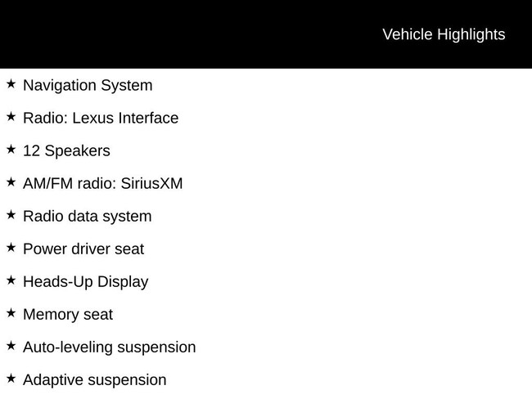This screenshot has width=532, height=399.
Task: Click the AM/FM radio: SiriusXM text
Action: point(103,183)
